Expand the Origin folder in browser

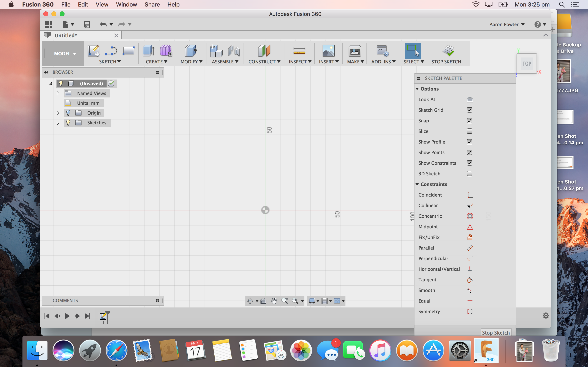[58, 113]
